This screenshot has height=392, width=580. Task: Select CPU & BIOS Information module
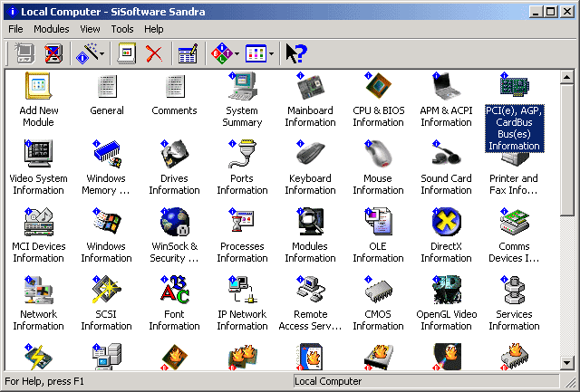pos(378,86)
